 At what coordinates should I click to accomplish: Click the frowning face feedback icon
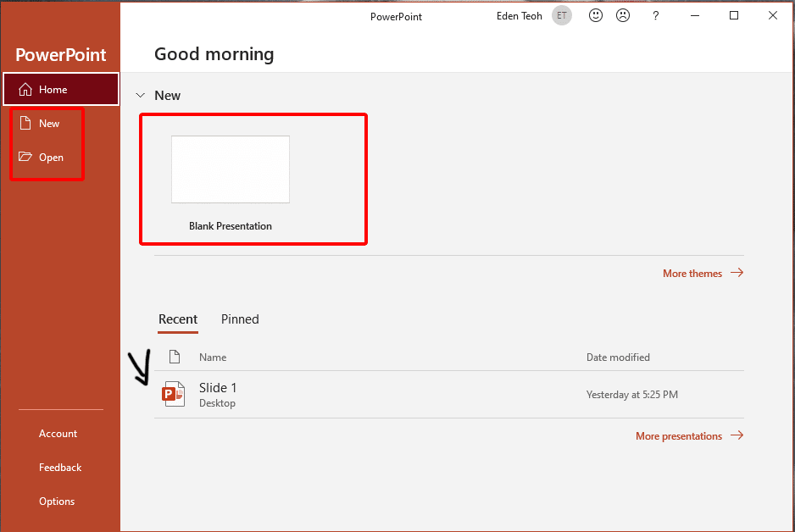pos(623,16)
